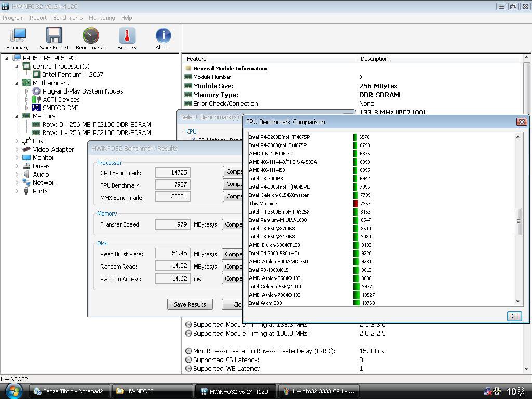The image size is (532, 399).
Task: Open the Sensors thermometer icon
Action: point(126,38)
